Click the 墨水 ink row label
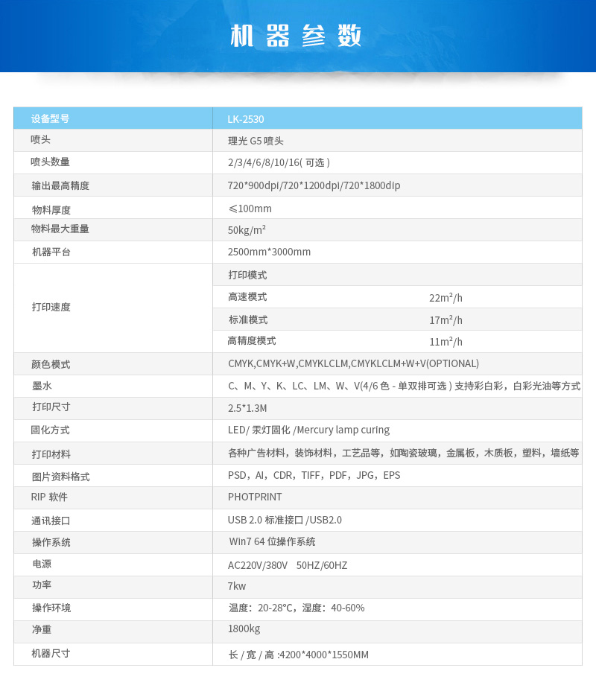Image resolution: width=596 pixels, height=700 pixels. [x=37, y=386]
